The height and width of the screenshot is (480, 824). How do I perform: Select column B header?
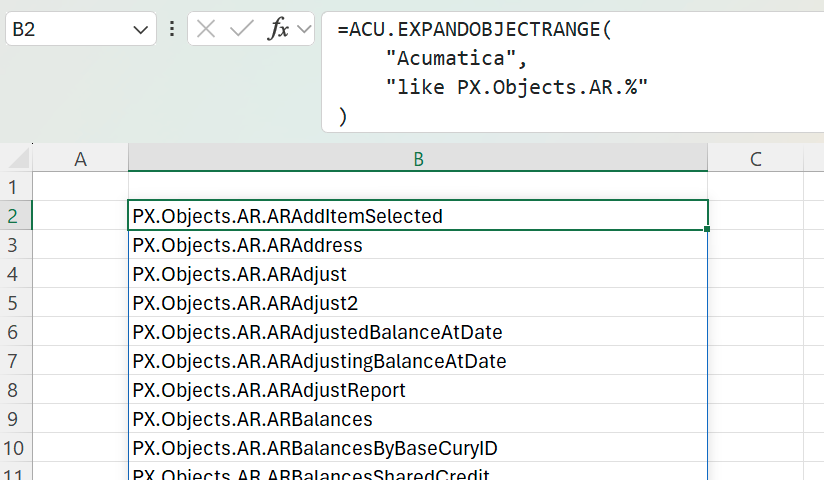(418, 158)
